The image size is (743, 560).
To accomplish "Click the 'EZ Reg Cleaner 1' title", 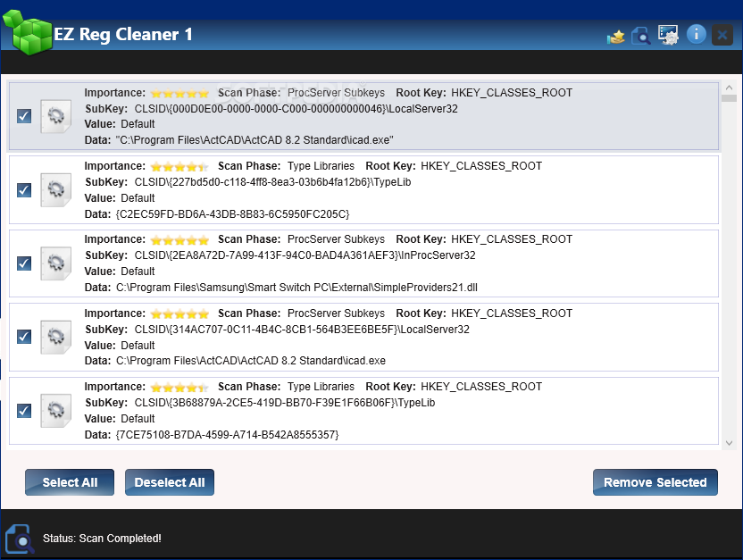I will click(x=123, y=34).
